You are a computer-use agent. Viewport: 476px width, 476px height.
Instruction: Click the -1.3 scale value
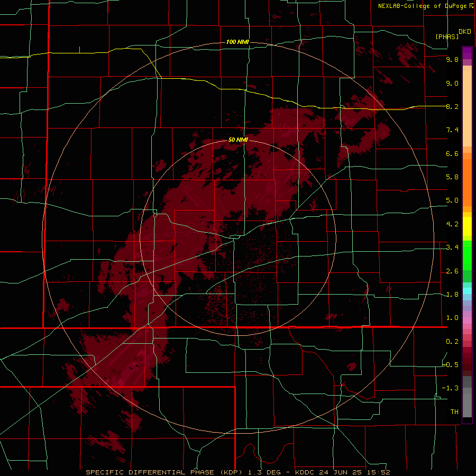(x=451, y=388)
